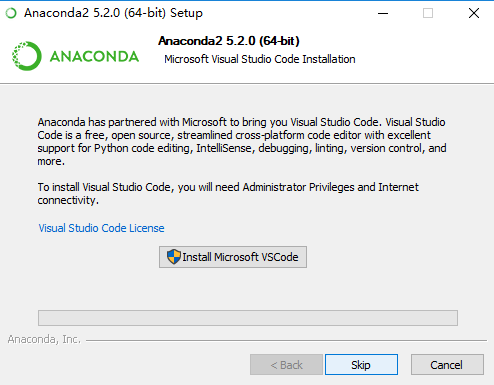Cancel the Anaconda setup
494x385 pixels.
pos(447,365)
